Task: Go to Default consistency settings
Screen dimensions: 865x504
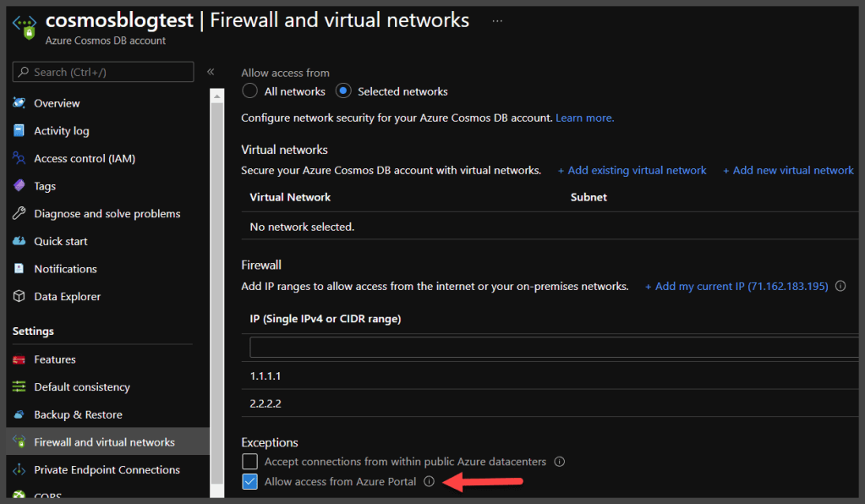Action: pyautogui.click(x=81, y=387)
